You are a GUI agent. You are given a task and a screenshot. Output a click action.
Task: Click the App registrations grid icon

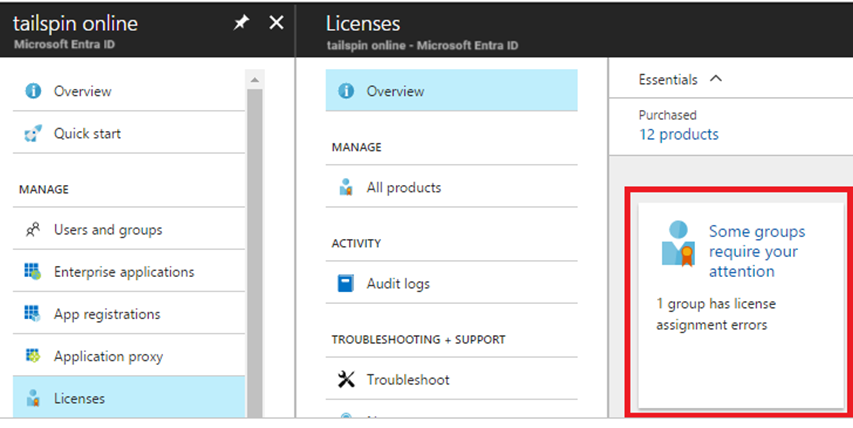(33, 314)
